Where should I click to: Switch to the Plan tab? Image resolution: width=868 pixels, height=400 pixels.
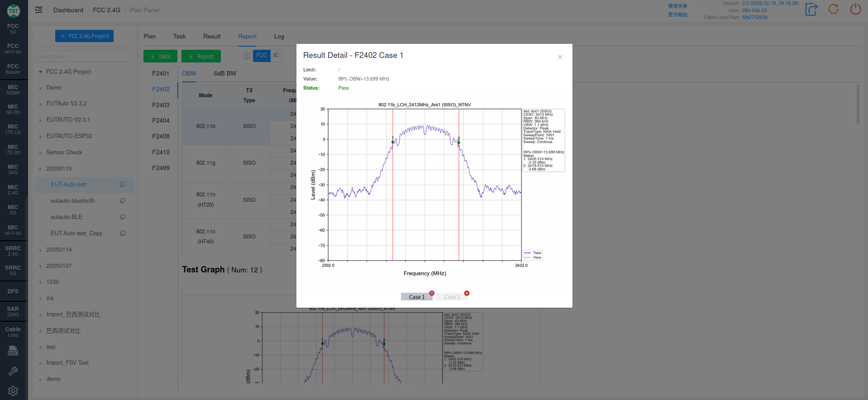pos(149,37)
